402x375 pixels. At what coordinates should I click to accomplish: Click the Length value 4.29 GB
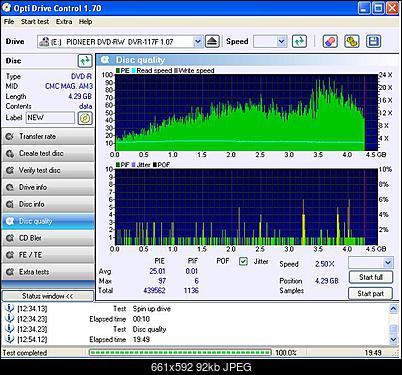click(80, 96)
